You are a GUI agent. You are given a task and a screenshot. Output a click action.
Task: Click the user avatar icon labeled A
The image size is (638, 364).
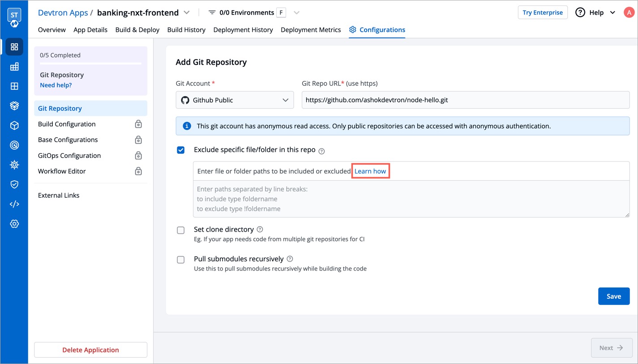pyautogui.click(x=629, y=13)
